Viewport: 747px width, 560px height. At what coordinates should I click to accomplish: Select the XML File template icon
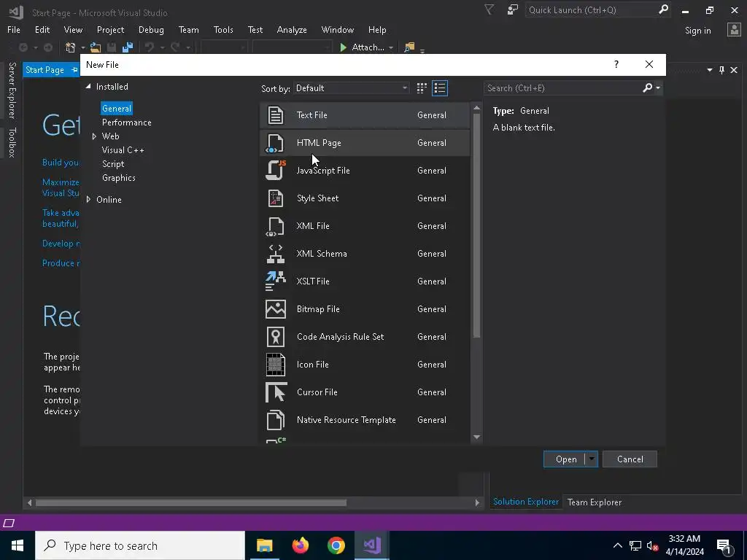point(275,226)
